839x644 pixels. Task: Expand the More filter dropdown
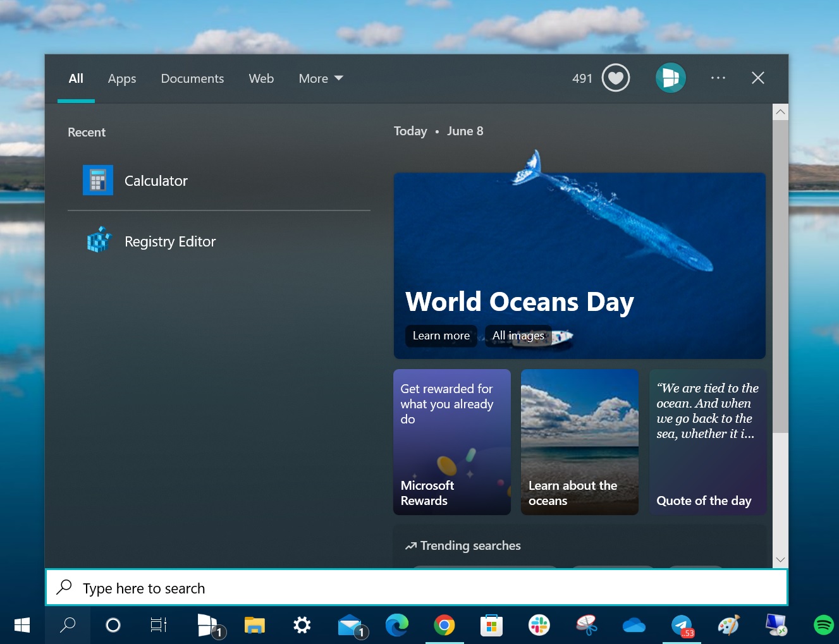click(321, 78)
